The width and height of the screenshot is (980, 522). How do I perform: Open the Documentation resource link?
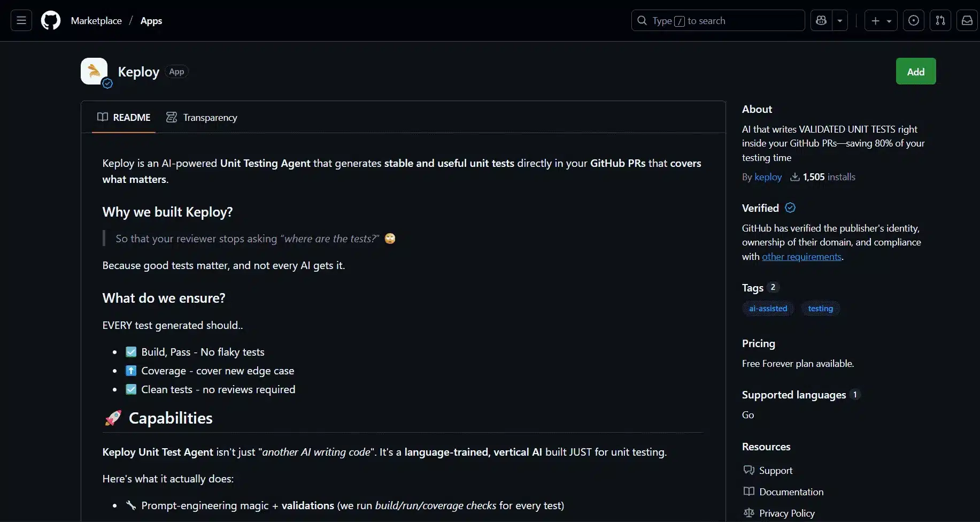coord(791,492)
